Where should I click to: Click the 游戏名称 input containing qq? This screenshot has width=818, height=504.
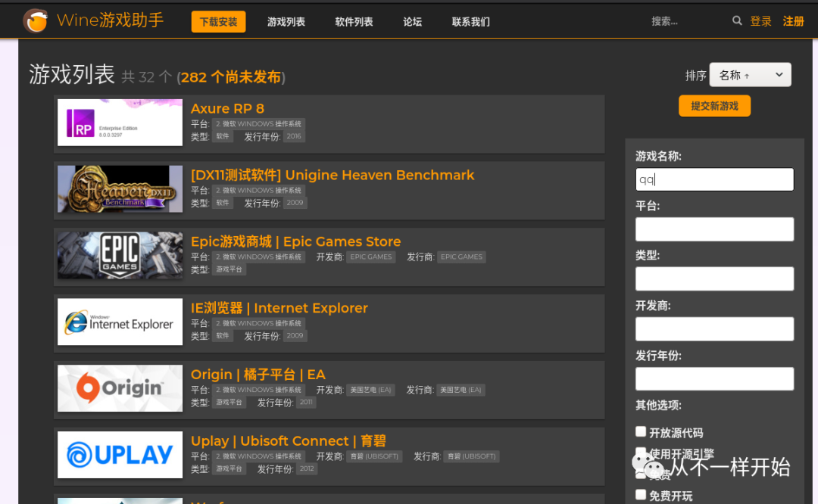point(715,179)
